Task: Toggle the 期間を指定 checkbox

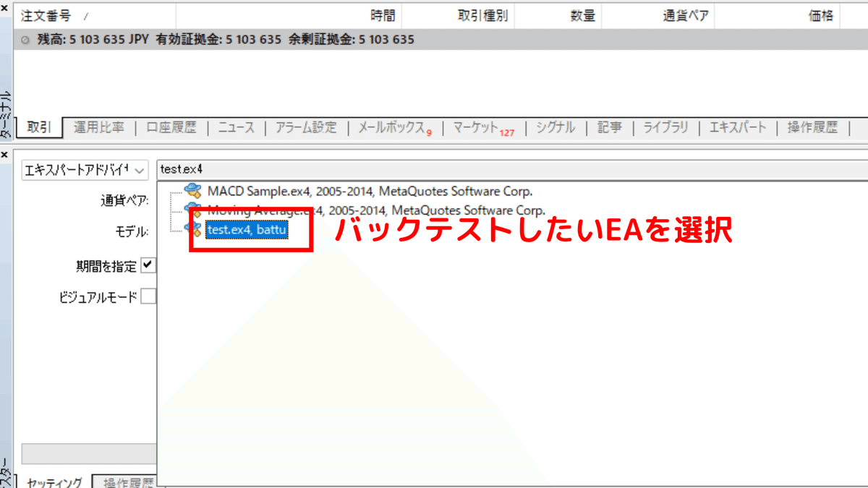Action: pyautogui.click(x=148, y=265)
